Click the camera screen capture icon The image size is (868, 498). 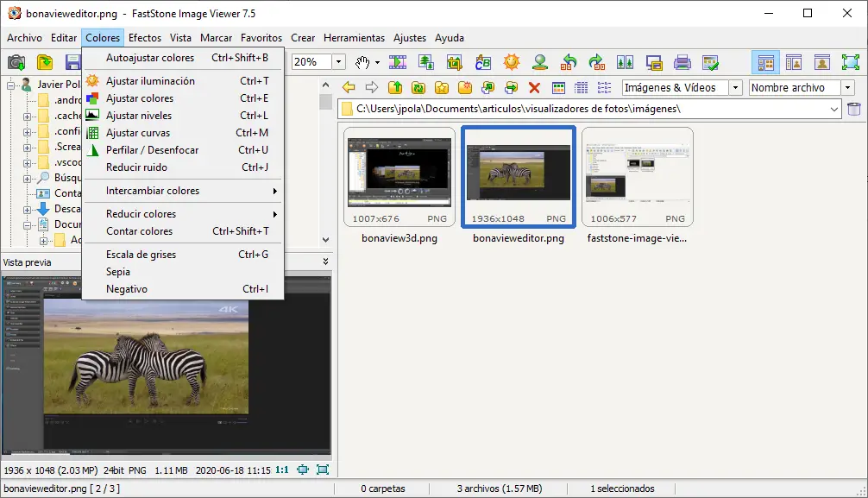point(16,62)
